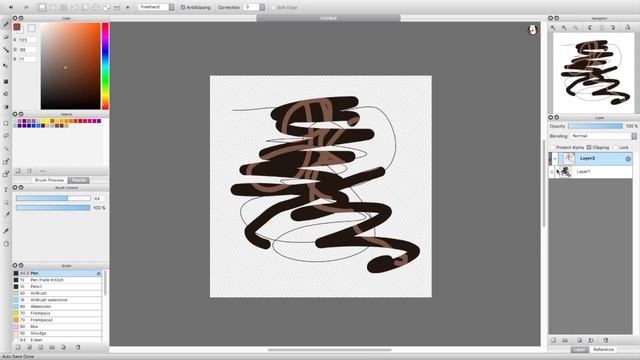The height and width of the screenshot is (360, 640).
Task: Open the Freehand mode dropdown
Action: point(156,7)
